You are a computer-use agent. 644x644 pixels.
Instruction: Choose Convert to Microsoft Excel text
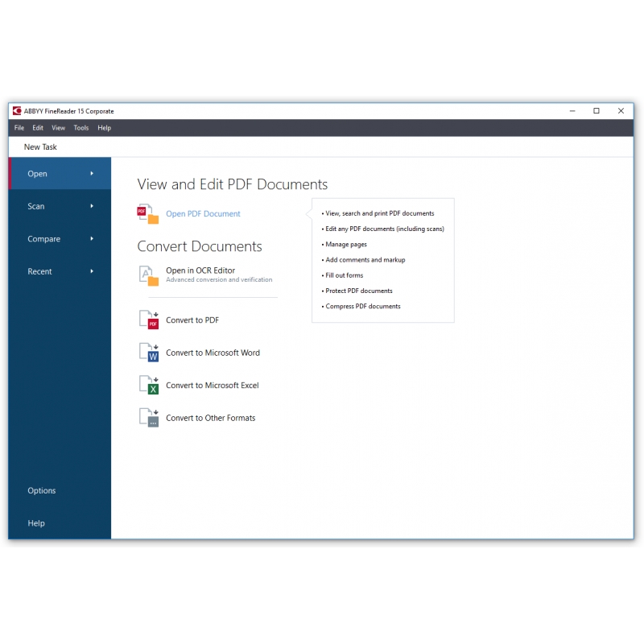(213, 386)
